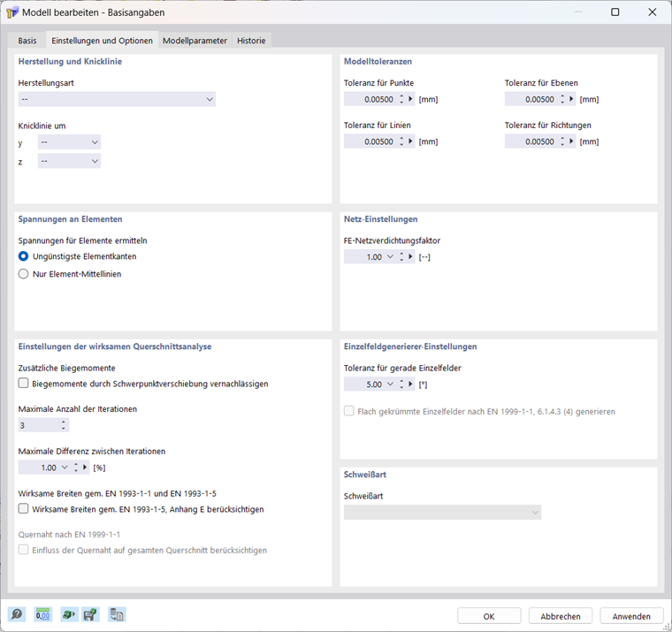Adjust Toleranz für Richtungen spinner arrows
The width and height of the screenshot is (672, 632).
tap(562, 141)
